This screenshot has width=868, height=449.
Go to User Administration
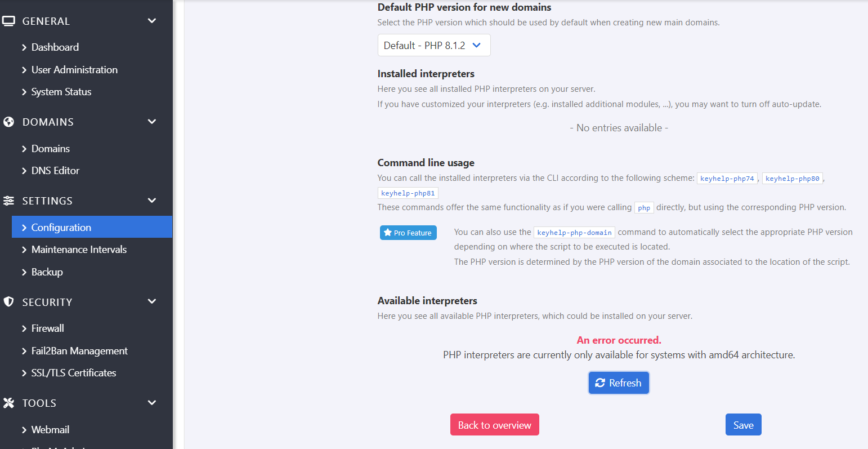74,70
